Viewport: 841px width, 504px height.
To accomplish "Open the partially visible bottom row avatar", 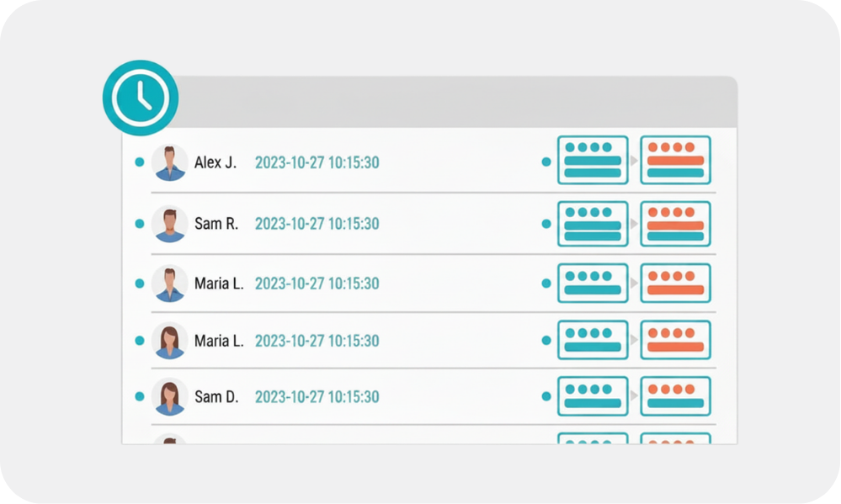I will tap(170, 439).
